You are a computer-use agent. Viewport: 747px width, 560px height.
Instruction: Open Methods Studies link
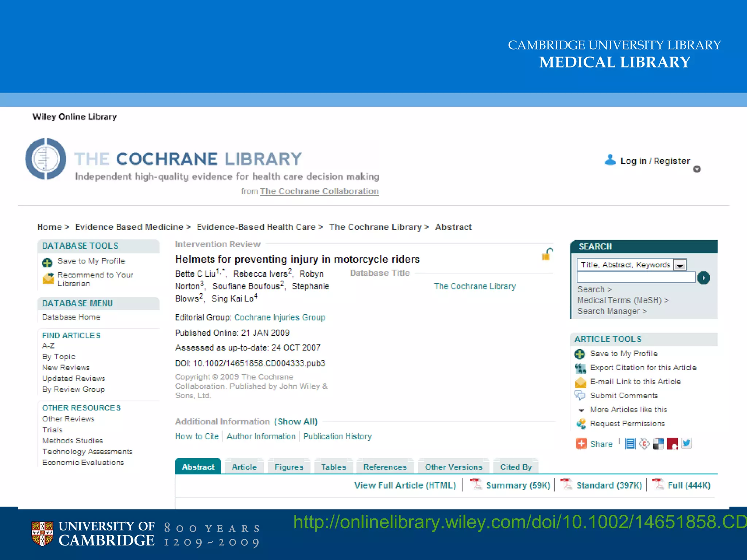click(72, 441)
